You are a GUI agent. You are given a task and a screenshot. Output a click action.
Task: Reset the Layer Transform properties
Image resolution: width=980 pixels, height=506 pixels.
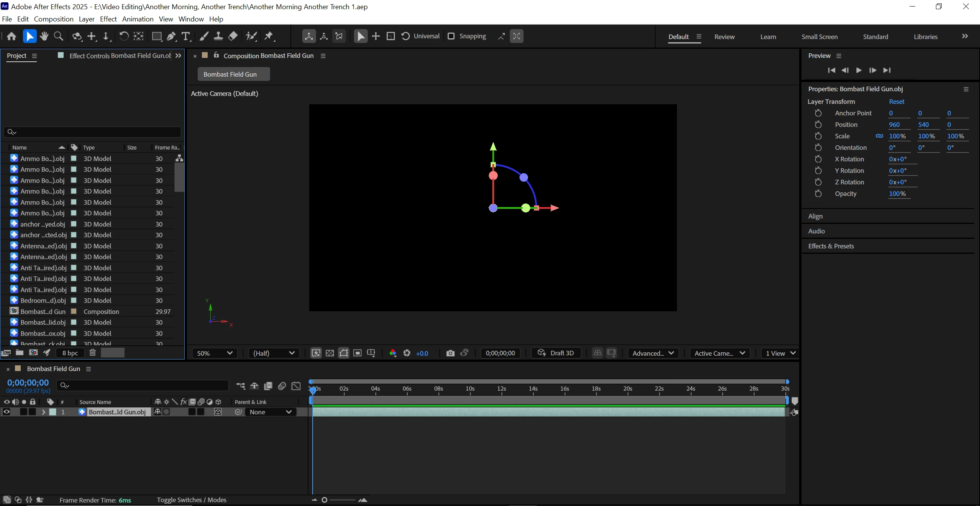[x=896, y=102]
